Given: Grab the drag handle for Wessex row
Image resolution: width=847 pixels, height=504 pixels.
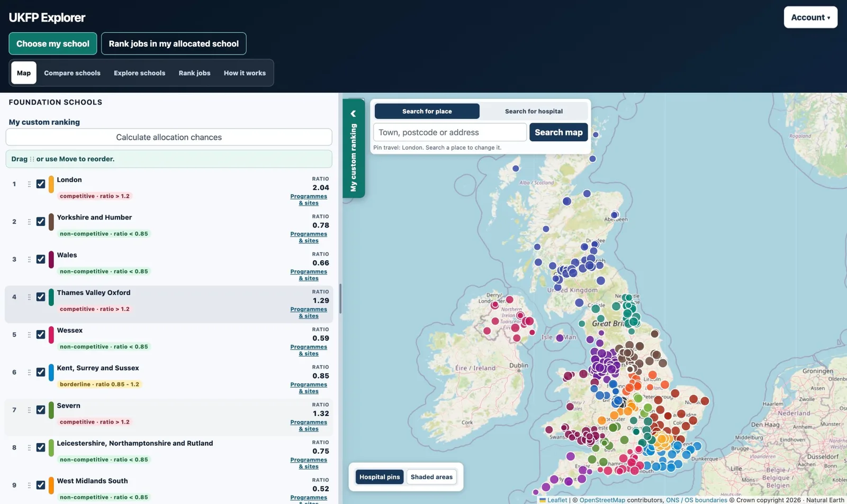Looking at the screenshot, I should (x=29, y=335).
